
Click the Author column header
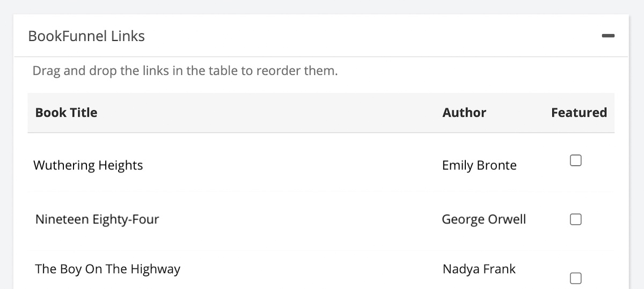click(464, 112)
